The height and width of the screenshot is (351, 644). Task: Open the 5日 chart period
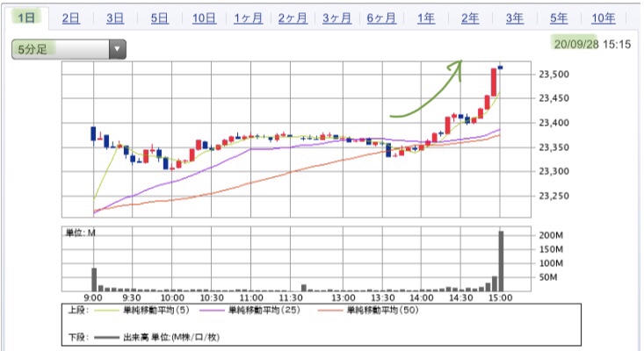coord(159,18)
